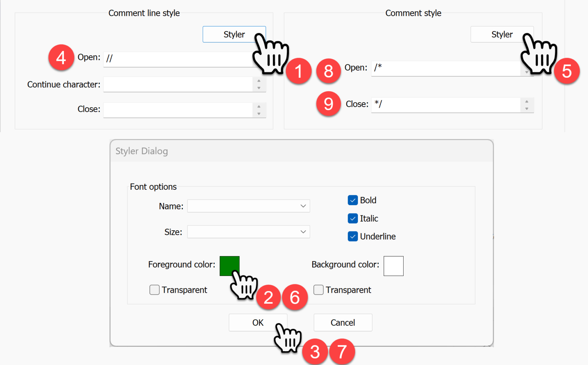This screenshot has height=365, width=588.
Task: Click the Styler button under Comment style
Action: [x=501, y=34]
